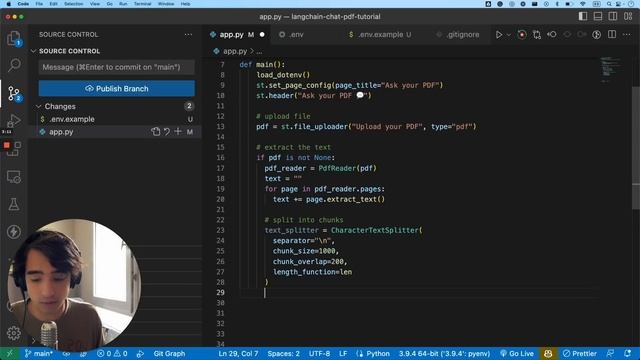Image resolution: width=640 pixels, height=360 pixels.
Task: Open Source Control panel more actions
Action: coord(188,35)
